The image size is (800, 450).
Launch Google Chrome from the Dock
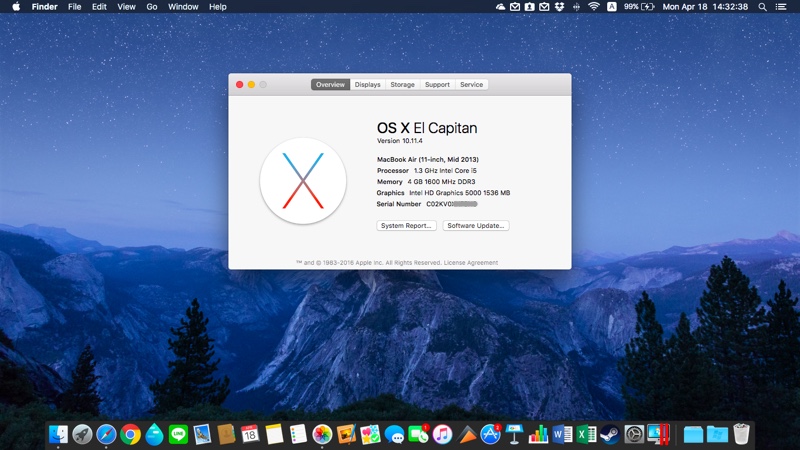(x=130, y=435)
